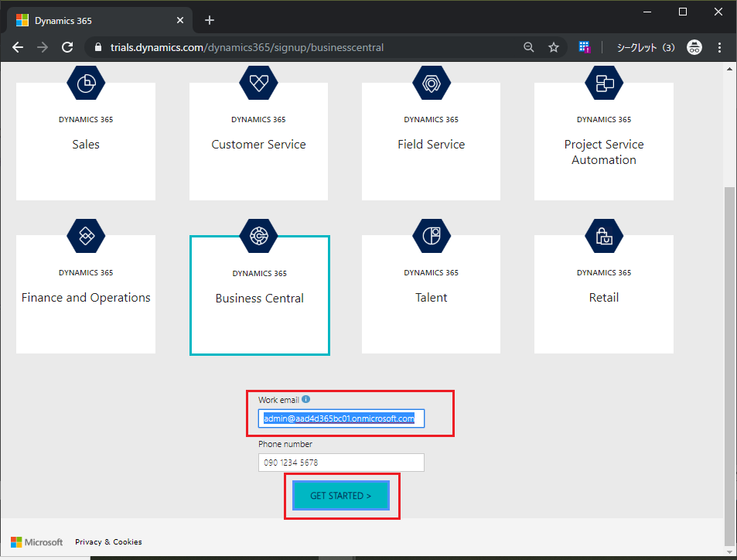Viewport: 737px width, 560px height.
Task: Click the Project Service Automation icon
Action: (x=604, y=83)
